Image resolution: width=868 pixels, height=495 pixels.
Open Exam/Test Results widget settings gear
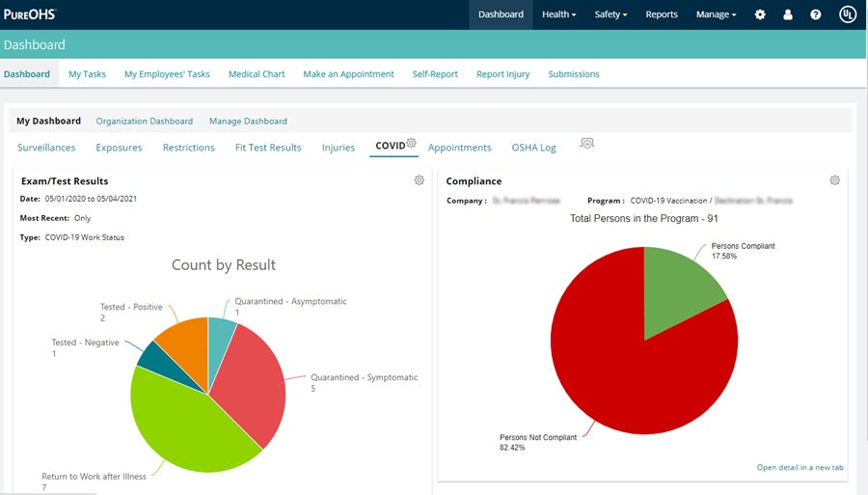pyautogui.click(x=420, y=179)
